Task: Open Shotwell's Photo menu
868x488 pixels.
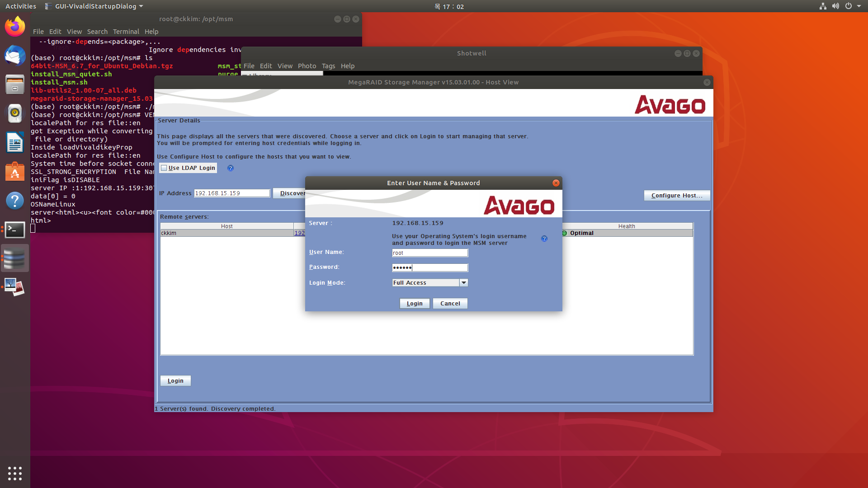Action: tap(307, 66)
